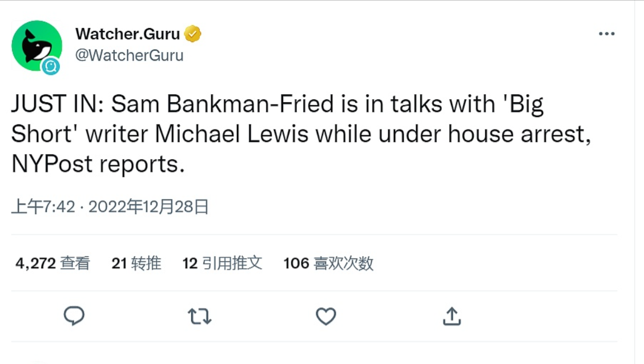Share the tweet via the share icon

(452, 316)
